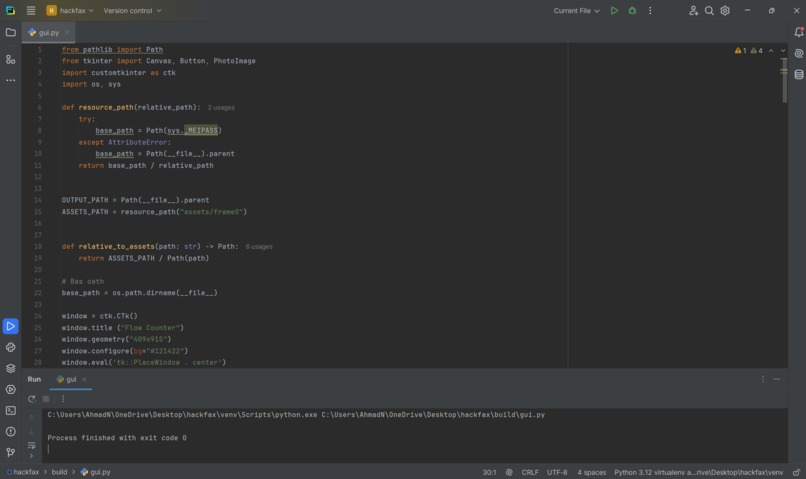Open the AI Assistant spiral icon
The width and height of the screenshot is (806, 479).
[x=798, y=53]
